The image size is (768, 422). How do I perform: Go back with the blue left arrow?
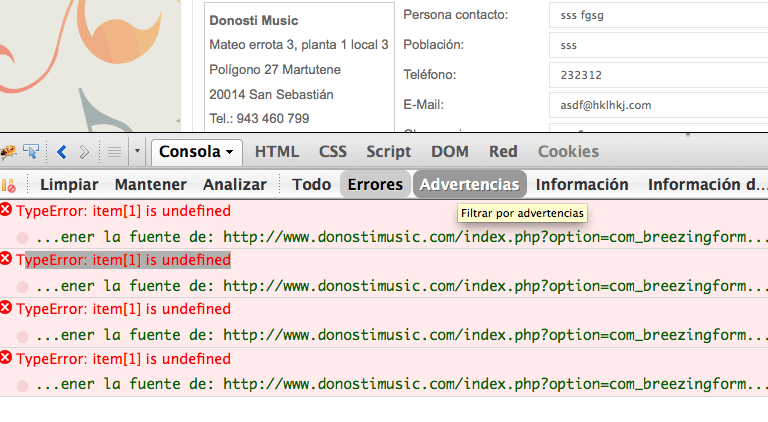click(x=62, y=152)
